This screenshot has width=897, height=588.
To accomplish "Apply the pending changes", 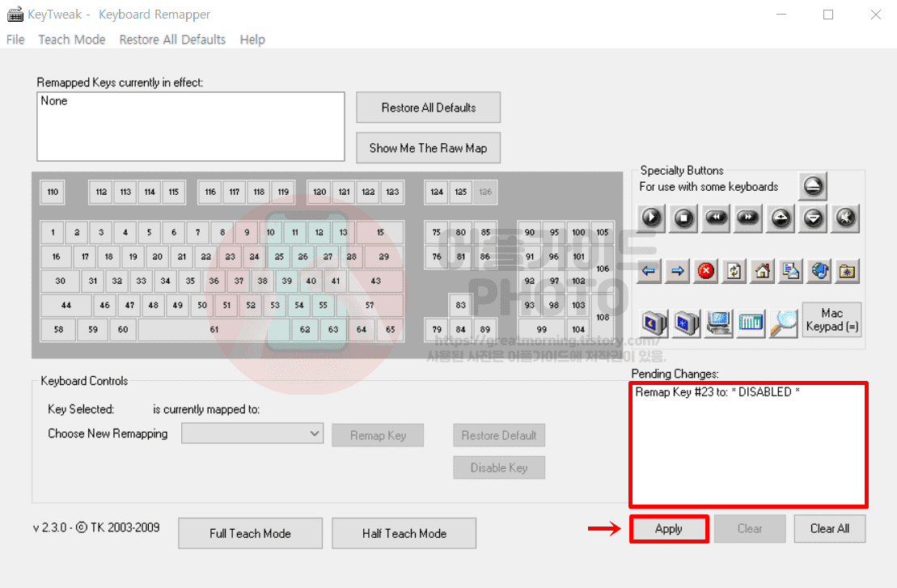I will click(x=669, y=528).
